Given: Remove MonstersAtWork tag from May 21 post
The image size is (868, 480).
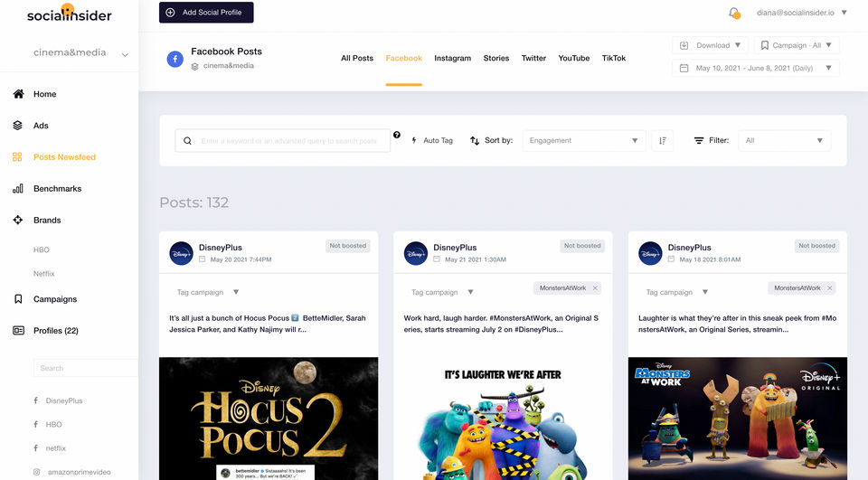Looking at the screenshot, I should point(595,287).
